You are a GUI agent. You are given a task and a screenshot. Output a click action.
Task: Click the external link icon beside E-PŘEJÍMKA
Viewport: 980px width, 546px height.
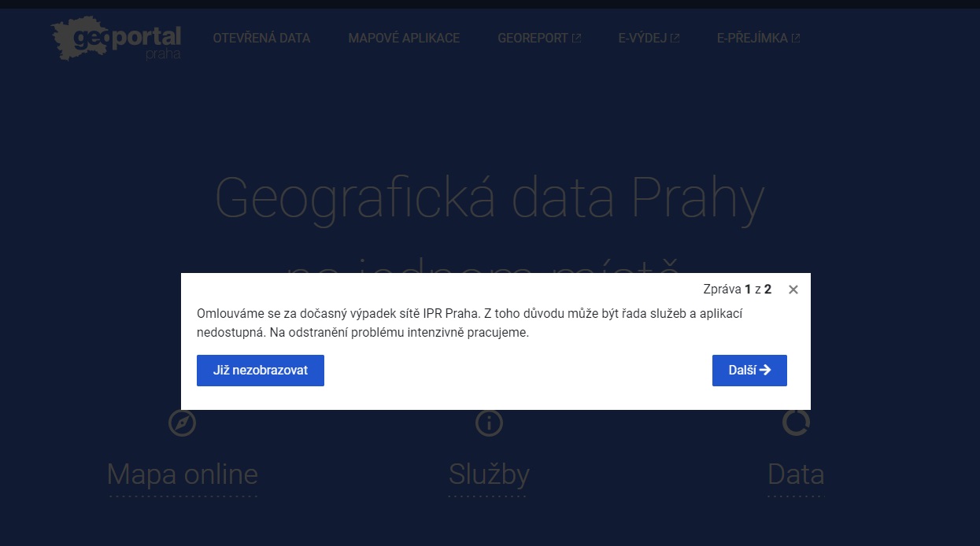797,36
